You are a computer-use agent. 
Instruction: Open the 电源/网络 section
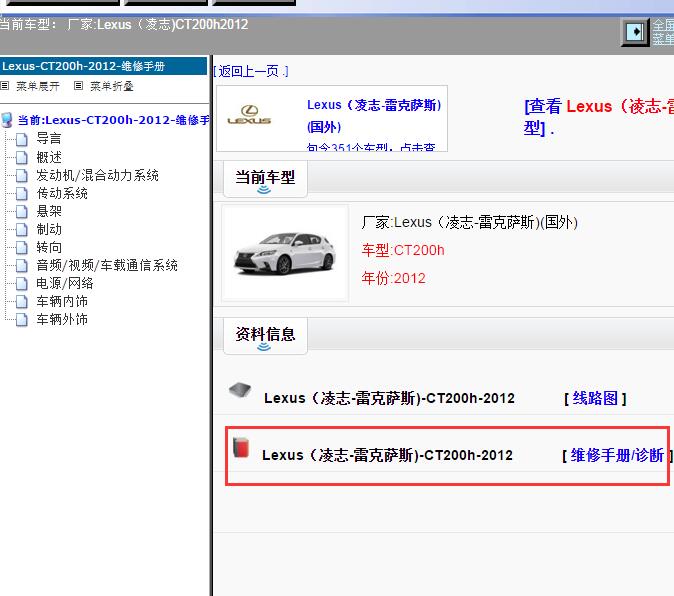click(x=64, y=284)
